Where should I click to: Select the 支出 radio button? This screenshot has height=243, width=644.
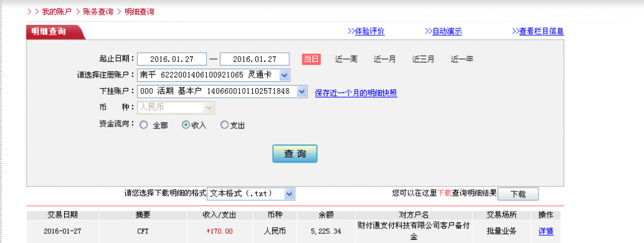coord(225,125)
